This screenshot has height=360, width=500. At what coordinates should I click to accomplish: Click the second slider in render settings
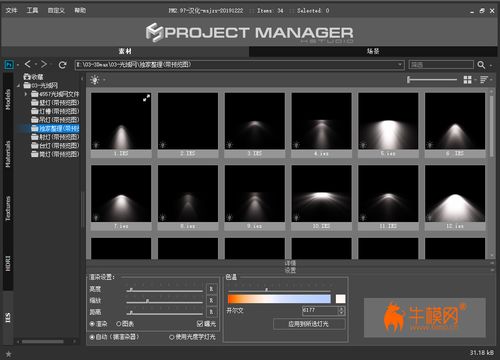click(165, 302)
